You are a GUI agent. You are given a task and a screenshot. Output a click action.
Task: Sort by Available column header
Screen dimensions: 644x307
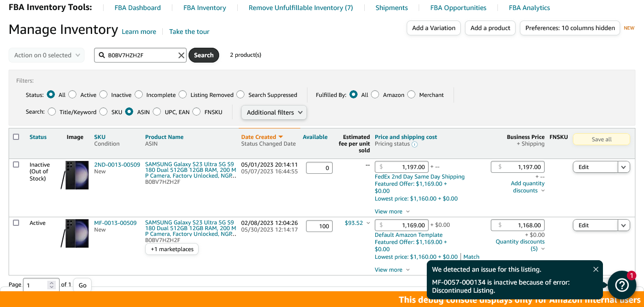[315, 137]
